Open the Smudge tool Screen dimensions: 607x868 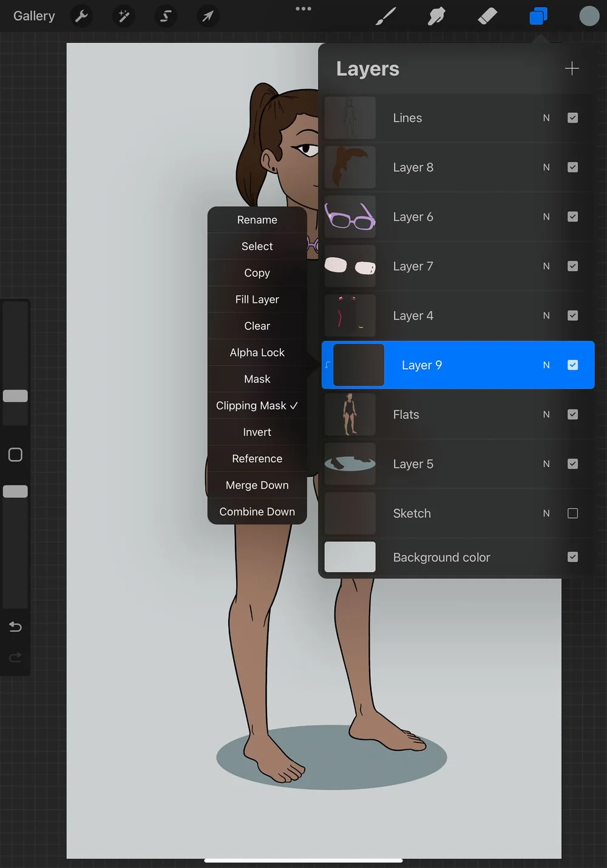436,16
